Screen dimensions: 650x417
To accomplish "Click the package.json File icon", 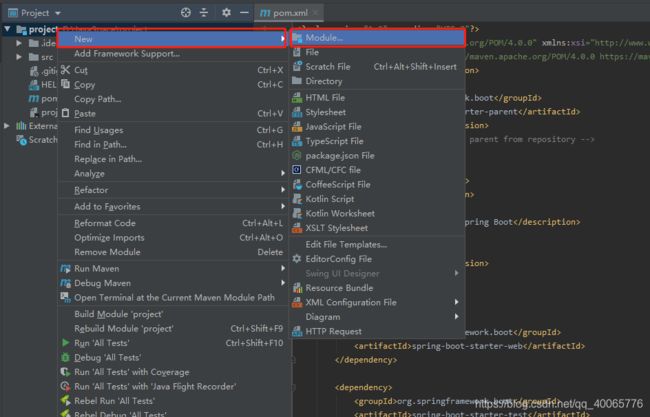I will click(x=297, y=155).
